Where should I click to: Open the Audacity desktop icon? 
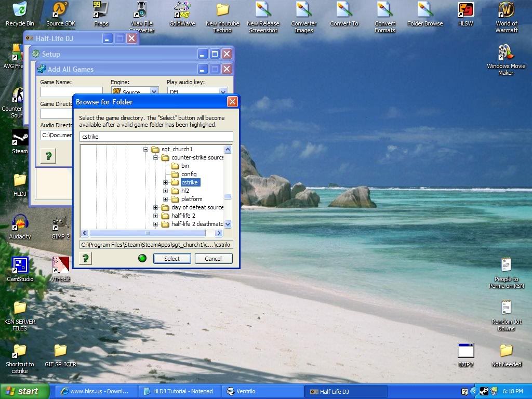(x=20, y=223)
